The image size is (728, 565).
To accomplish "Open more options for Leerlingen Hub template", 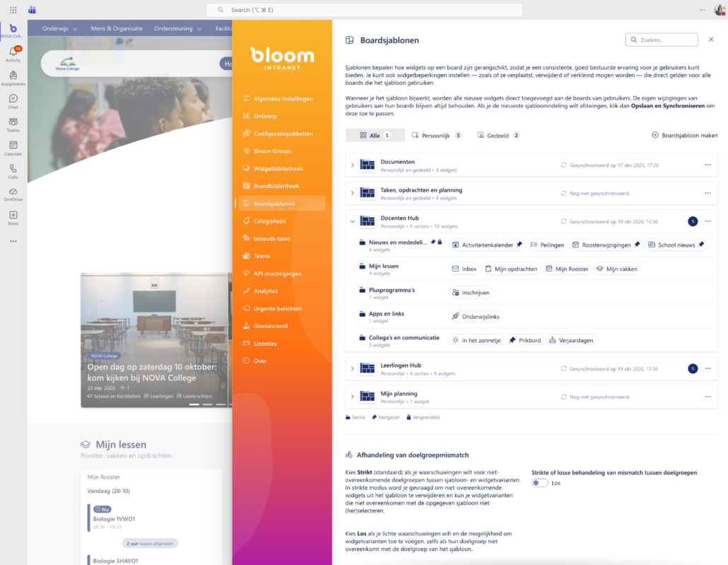I will [708, 368].
